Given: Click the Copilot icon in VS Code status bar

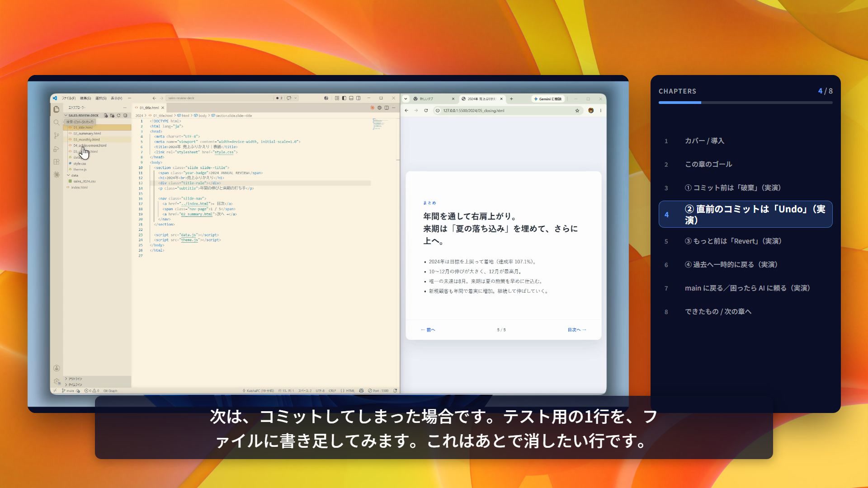Looking at the screenshot, I should [x=361, y=391].
